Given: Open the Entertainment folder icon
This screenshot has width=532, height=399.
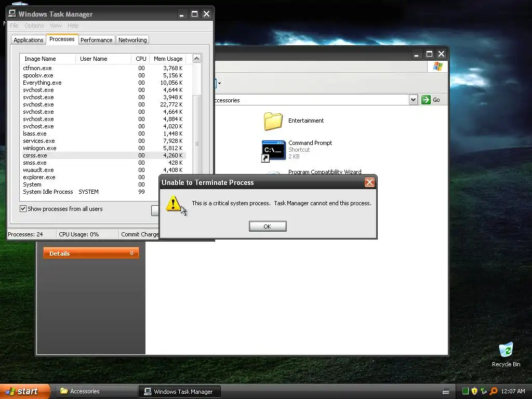Looking at the screenshot, I should click(273, 121).
